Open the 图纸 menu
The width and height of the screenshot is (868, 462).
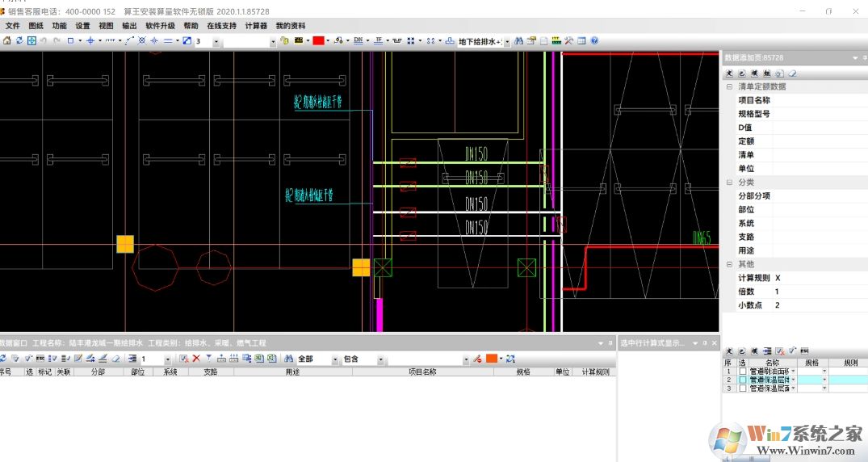click(x=36, y=26)
